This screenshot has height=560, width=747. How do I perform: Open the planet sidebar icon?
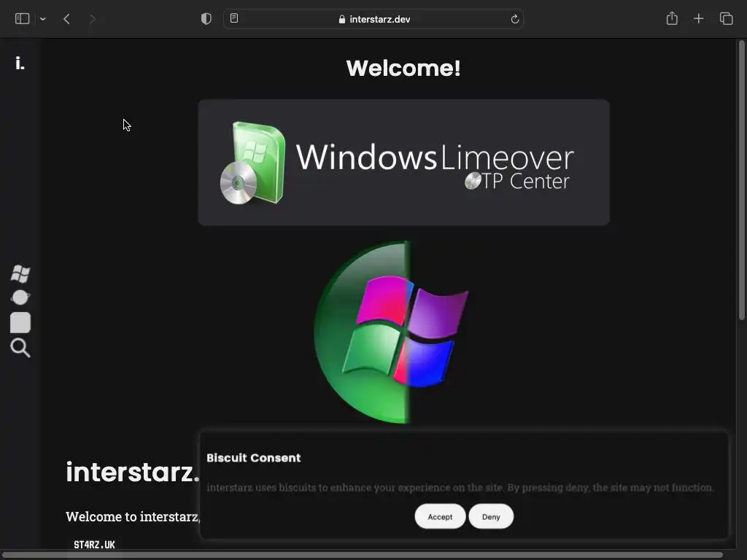[20, 297]
